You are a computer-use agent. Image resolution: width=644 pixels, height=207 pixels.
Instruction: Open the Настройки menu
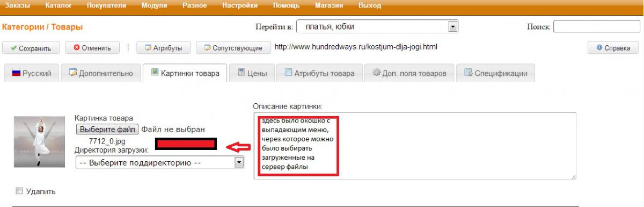[239, 6]
